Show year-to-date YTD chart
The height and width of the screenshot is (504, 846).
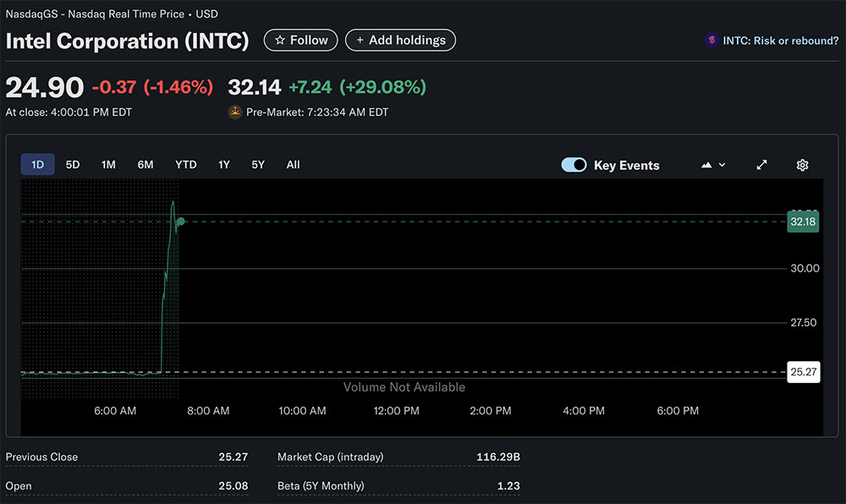point(185,165)
